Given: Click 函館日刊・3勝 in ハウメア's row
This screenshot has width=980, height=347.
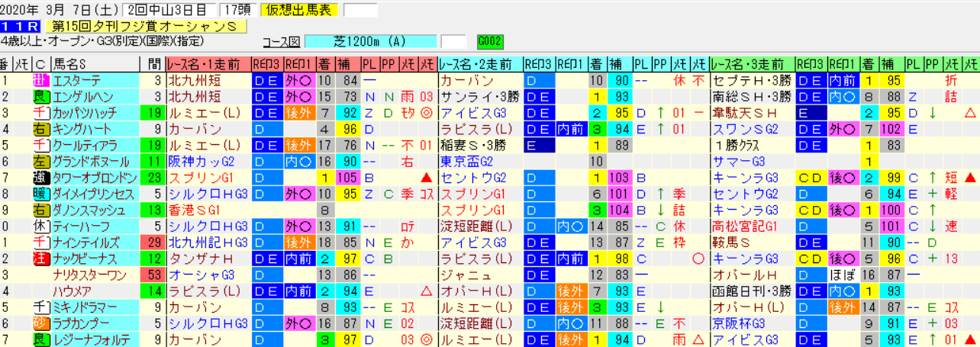Looking at the screenshot, I should pos(751,291).
